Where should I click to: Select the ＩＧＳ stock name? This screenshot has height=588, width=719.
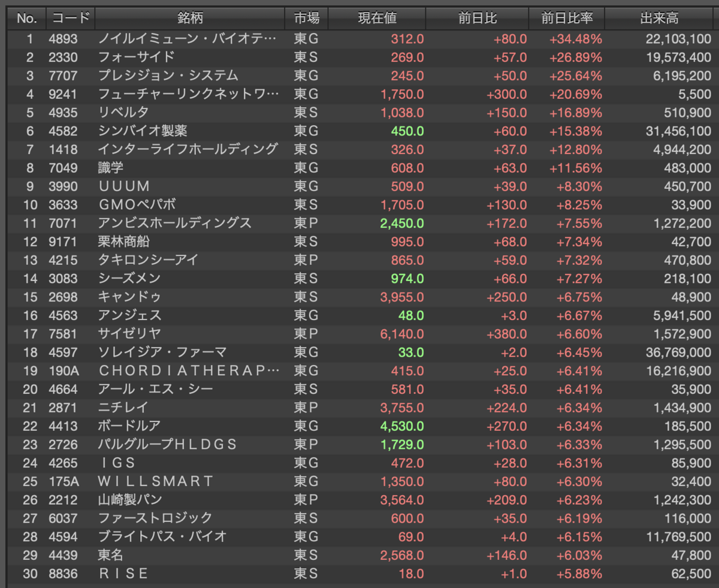click(x=117, y=463)
